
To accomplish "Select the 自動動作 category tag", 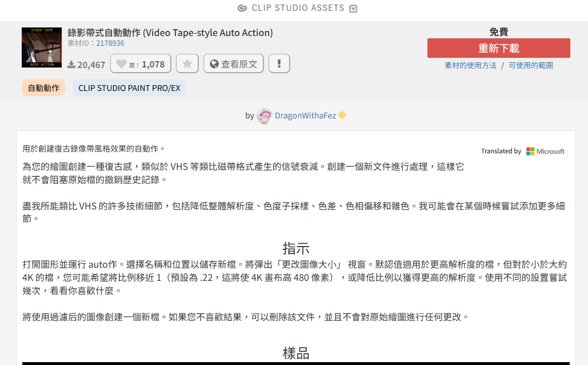I will pyautogui.click(x=43, y=88).
